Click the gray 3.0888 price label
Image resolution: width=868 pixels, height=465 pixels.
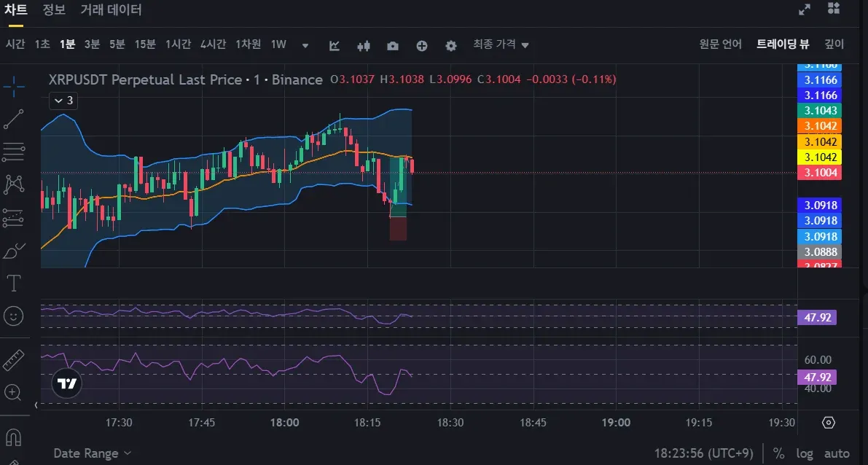pyautogui.click(x=819, y=252)
